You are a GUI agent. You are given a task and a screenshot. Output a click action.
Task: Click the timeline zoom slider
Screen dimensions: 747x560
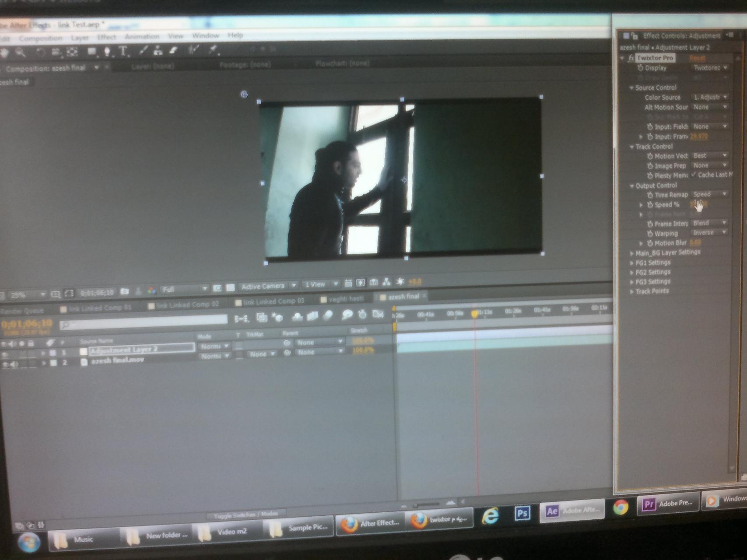click(427, 504)
